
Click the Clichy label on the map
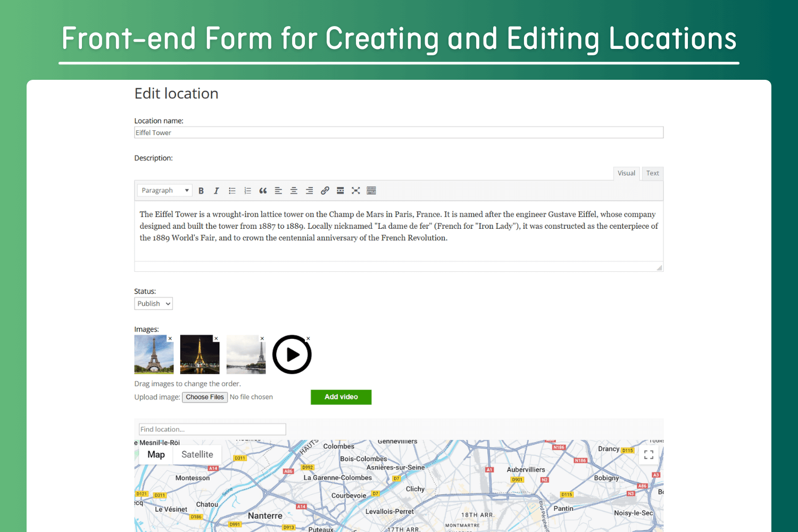(415, 489)
